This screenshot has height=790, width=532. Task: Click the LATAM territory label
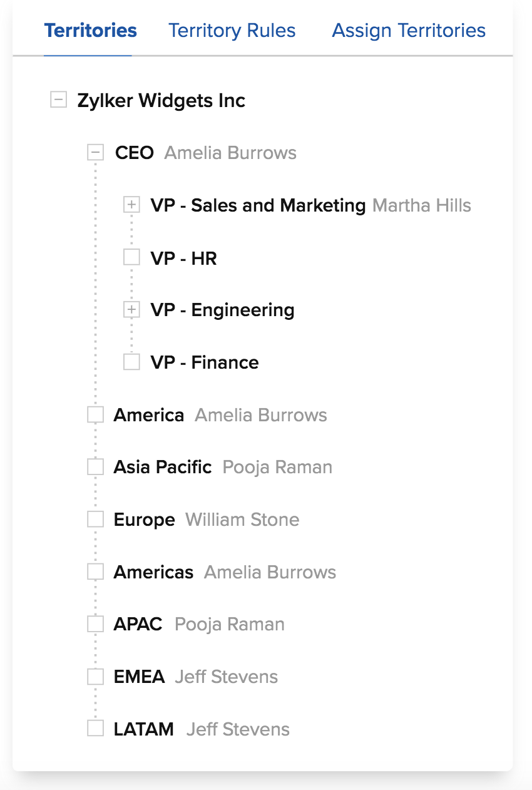tap(143, 729)
